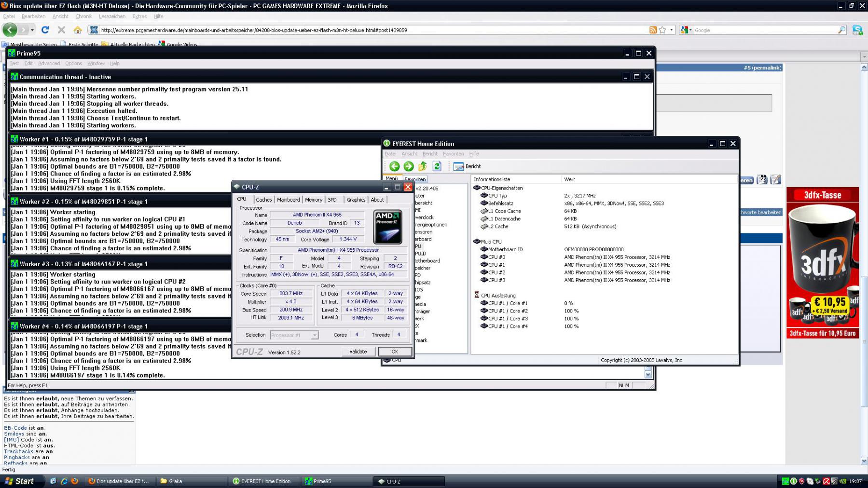The width and height of the screenshot is (868, 488).
Task: Click CPU-Z Validate button
Action: pos(358,352)
